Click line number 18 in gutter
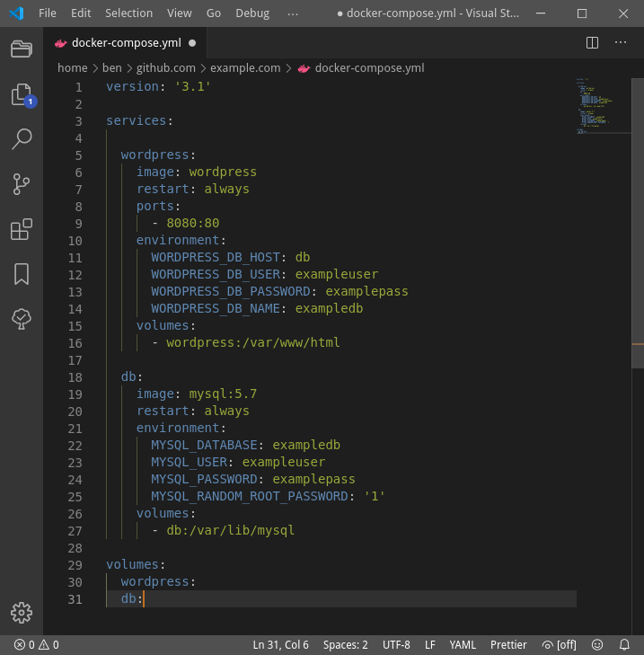 (75, 377)
